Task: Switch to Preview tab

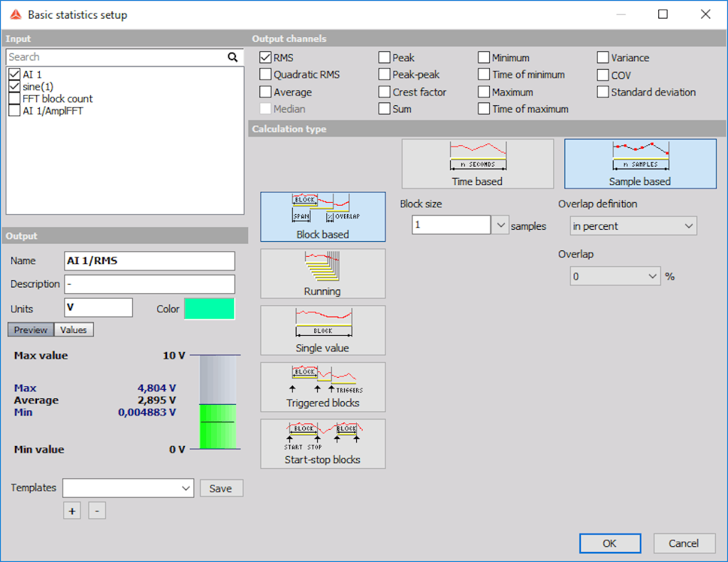Action: (31, 330)
